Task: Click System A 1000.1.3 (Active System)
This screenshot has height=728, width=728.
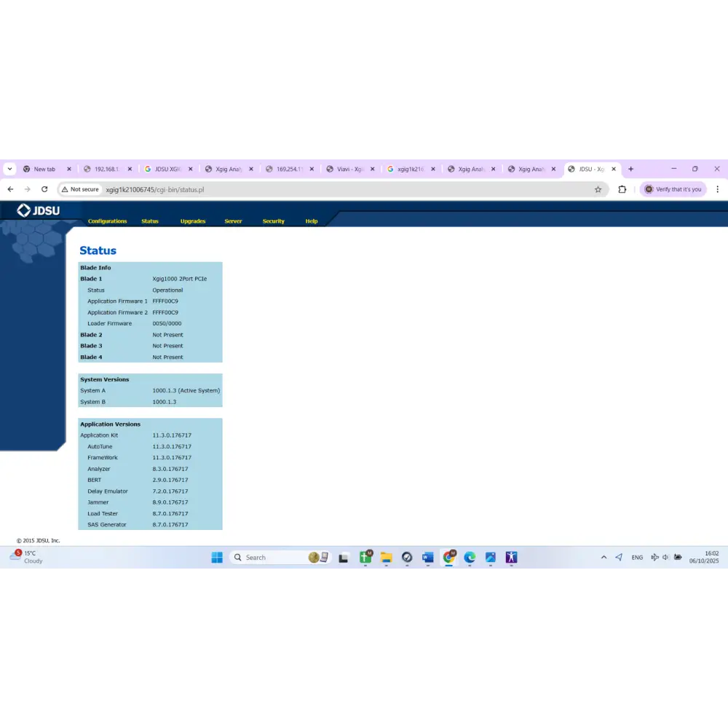Action: [x=186, y=390]
